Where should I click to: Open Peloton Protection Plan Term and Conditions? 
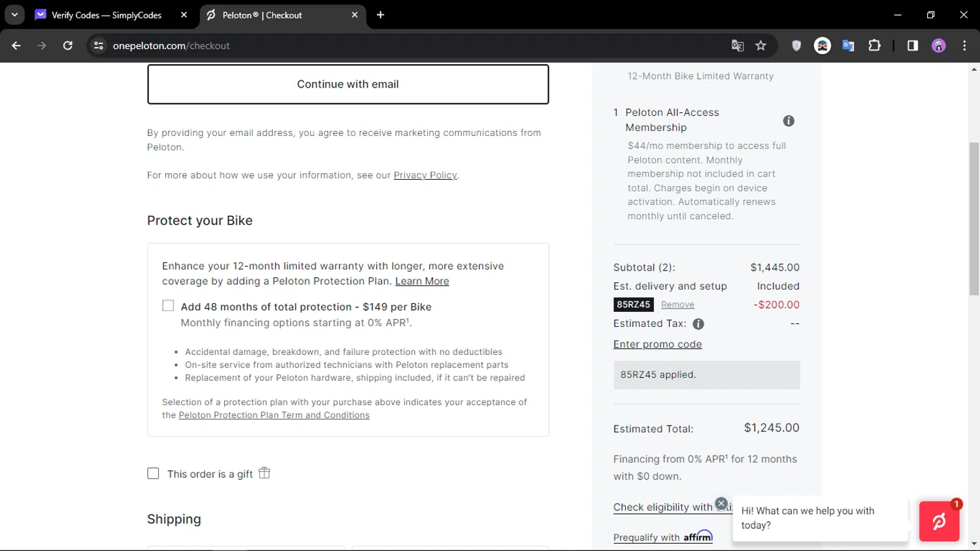tap(274, 415)
